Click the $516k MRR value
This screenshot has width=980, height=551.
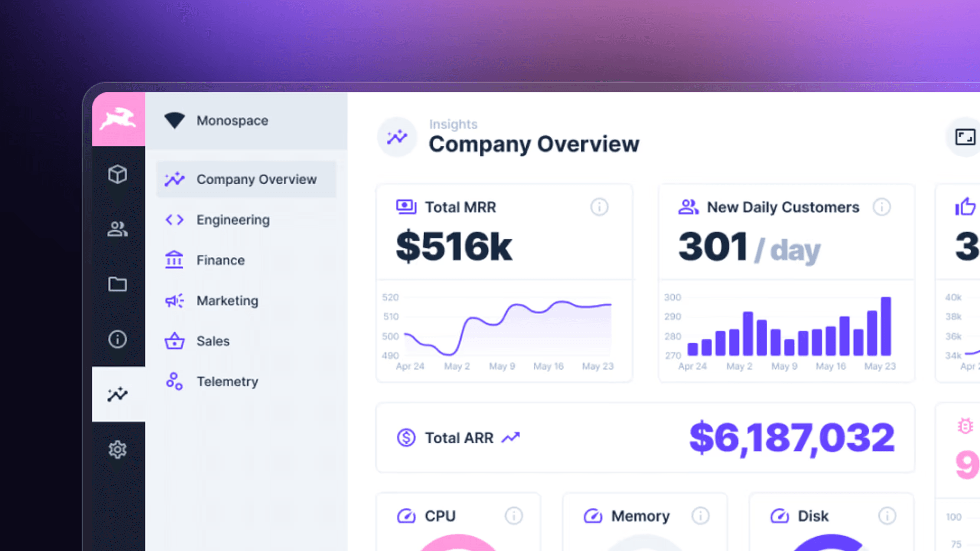(x=454, y=246)
